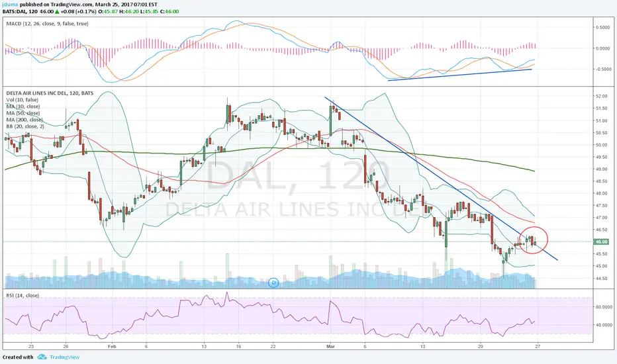
Task: Select the MA (50, close) legend entry
Action: (x=23, y=113)
